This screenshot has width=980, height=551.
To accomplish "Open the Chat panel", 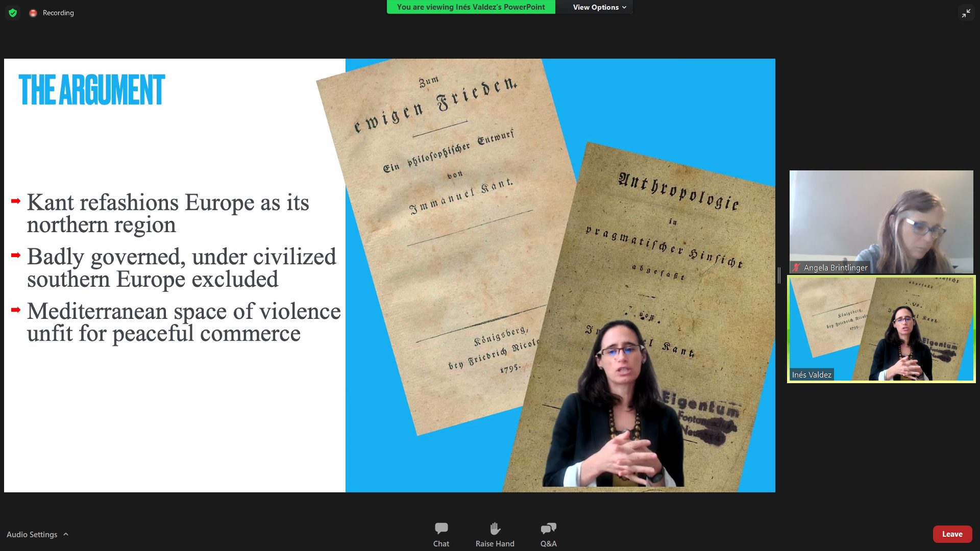I will pyautogui.click(x=441, y=534).
